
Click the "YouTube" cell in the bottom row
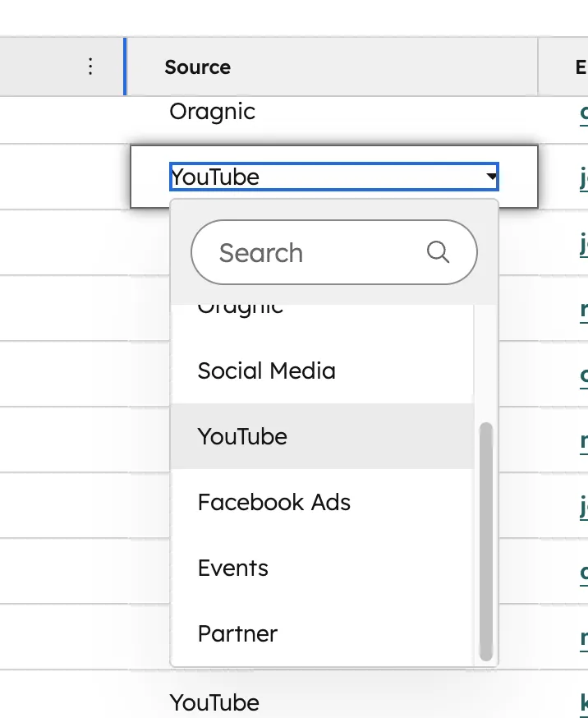point(214,703)
